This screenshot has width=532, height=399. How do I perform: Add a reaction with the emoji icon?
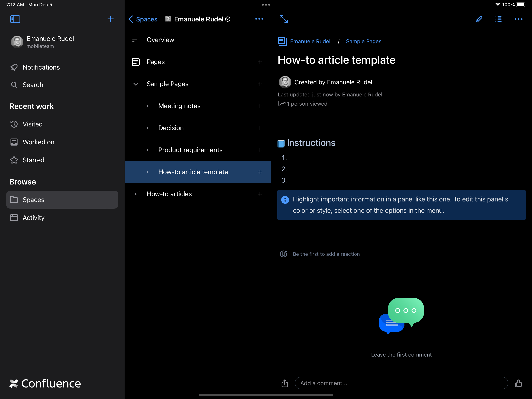point(284,254)
